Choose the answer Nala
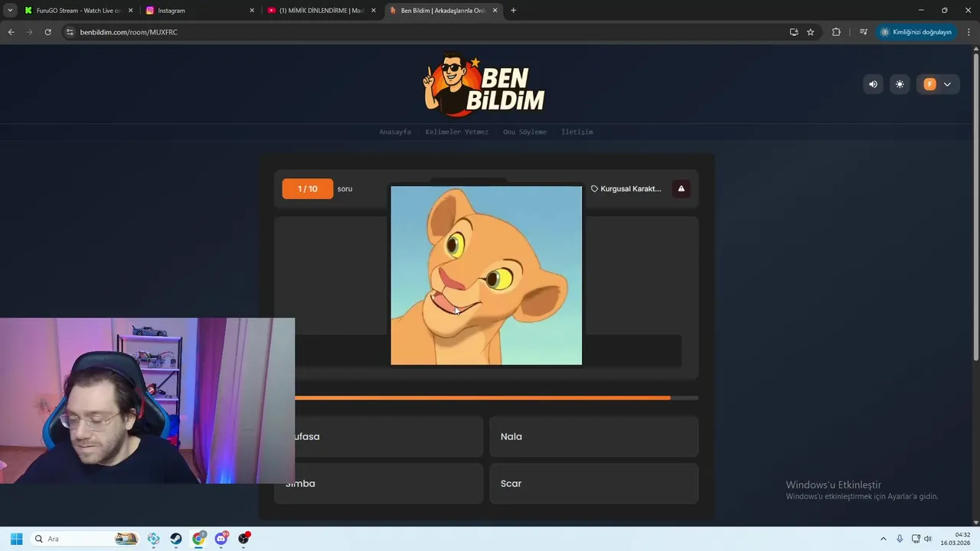 point(593,436)
